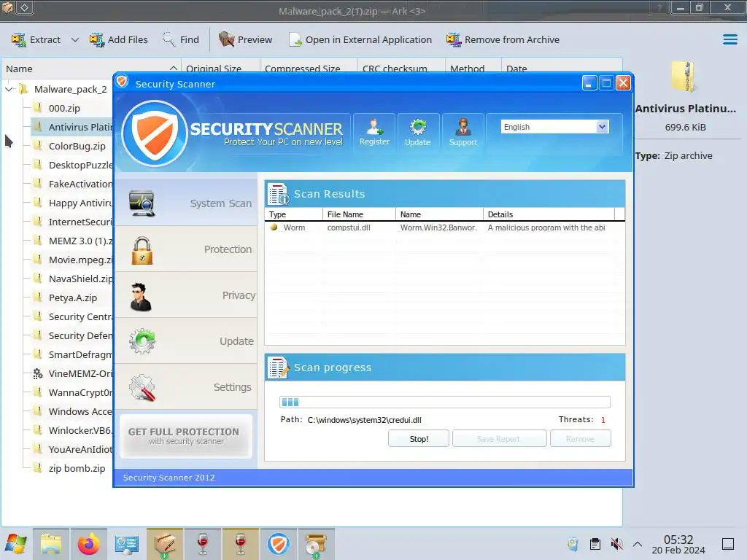Click the zip archive preview thumbnail
This screenshot has height=560, width=747.
[684, 77]
